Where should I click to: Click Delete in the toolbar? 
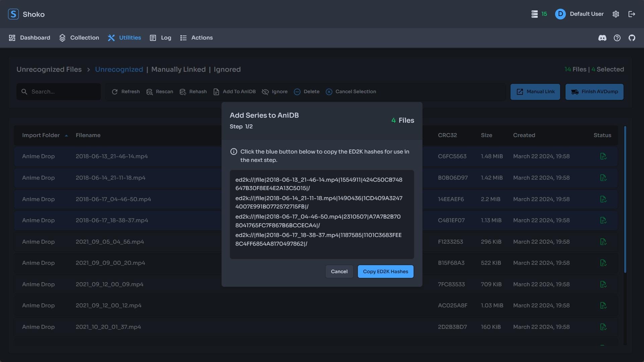pyautogui.click(x=307, y=92)
